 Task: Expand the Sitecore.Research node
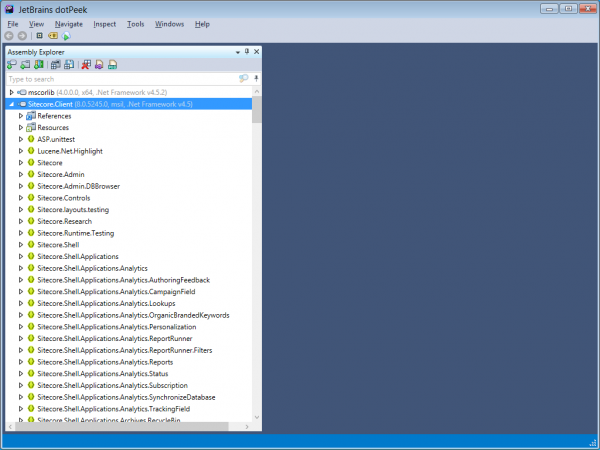(21, 221)
